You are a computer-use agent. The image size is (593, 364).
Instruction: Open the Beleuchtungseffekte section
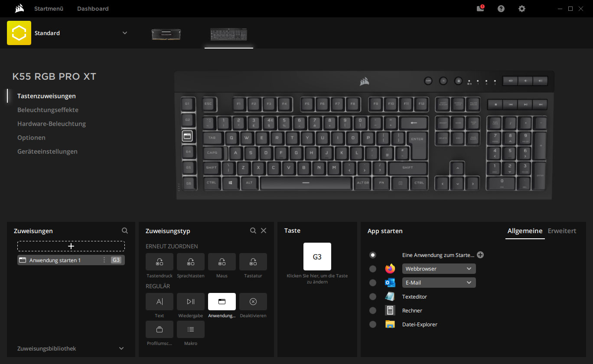(x=48, y=110)
